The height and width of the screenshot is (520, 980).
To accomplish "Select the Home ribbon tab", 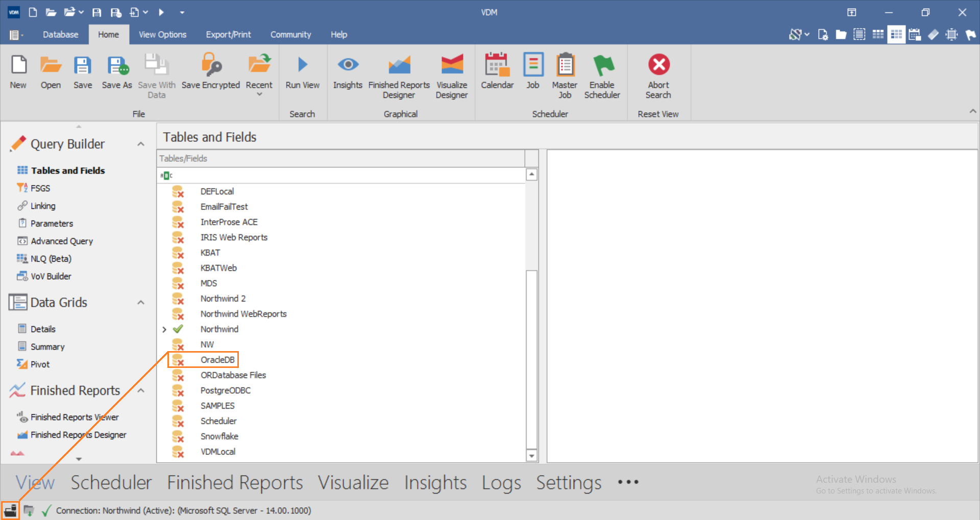I will (109, 35).
